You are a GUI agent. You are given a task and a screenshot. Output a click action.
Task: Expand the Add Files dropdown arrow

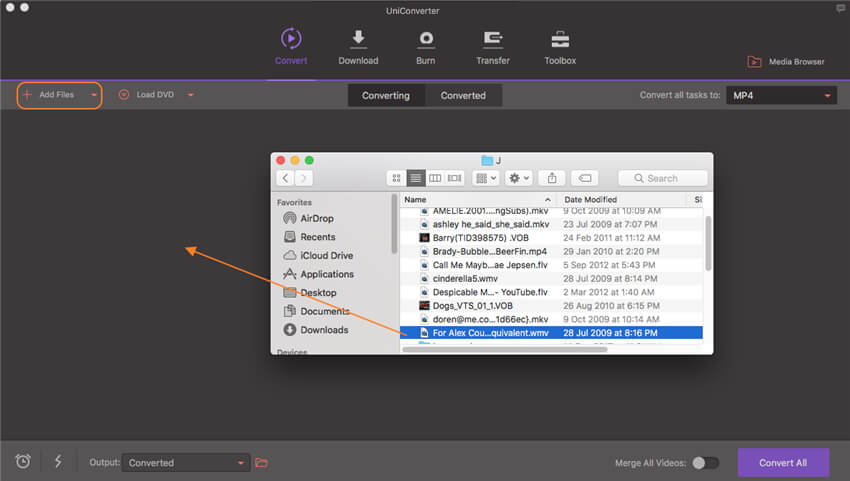point(94,95)
